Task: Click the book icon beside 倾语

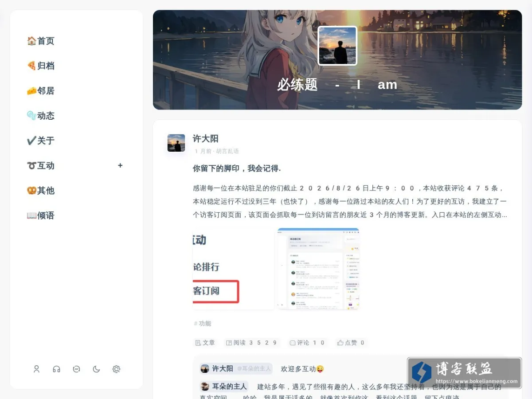Action: (31, 215)
